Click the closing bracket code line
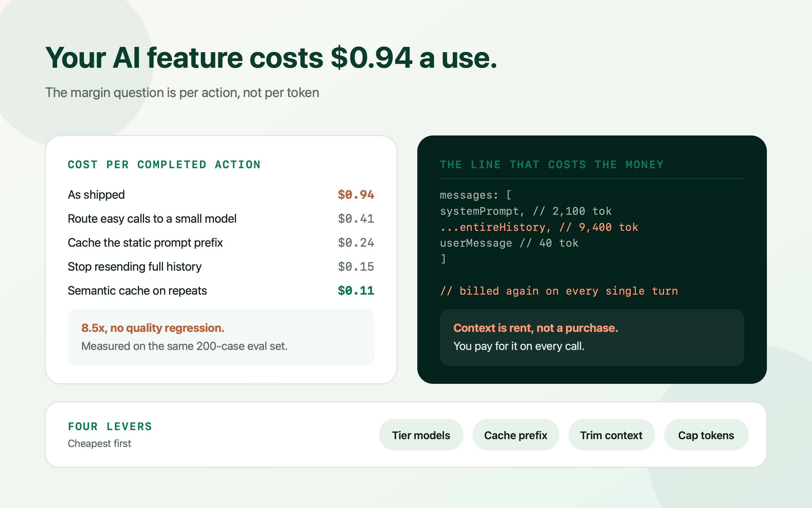Viewport: 812px width, 508px height. pyautogui.click(x=443, y=259)
